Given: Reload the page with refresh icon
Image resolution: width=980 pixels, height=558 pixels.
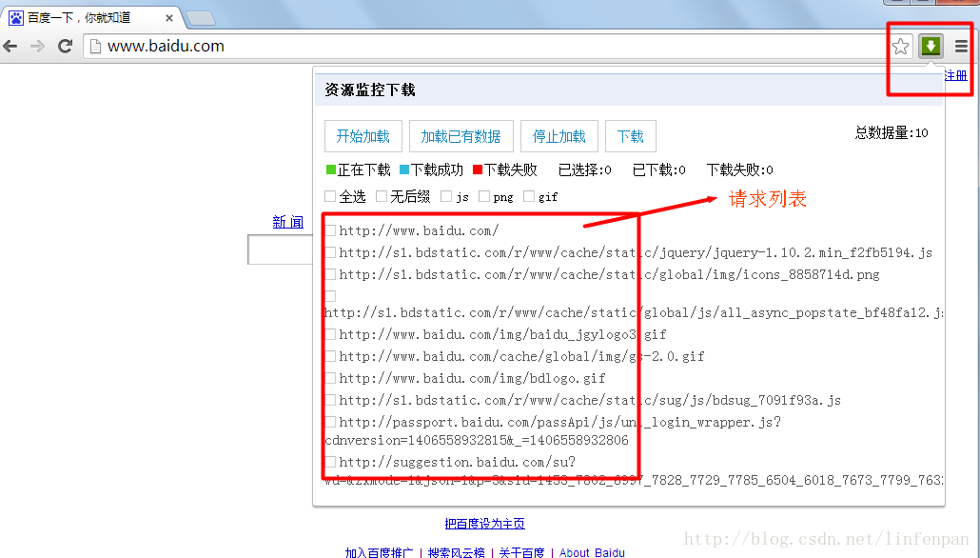Looking at the screenshot, I should tap(65, 46).
